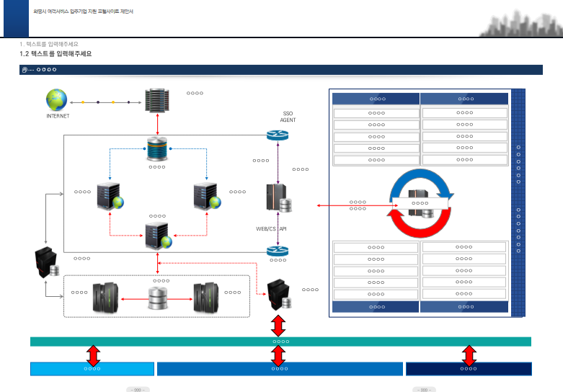Click the navy section title bar
The height and width of the screenshot is (392, 563).
[281, 70]
